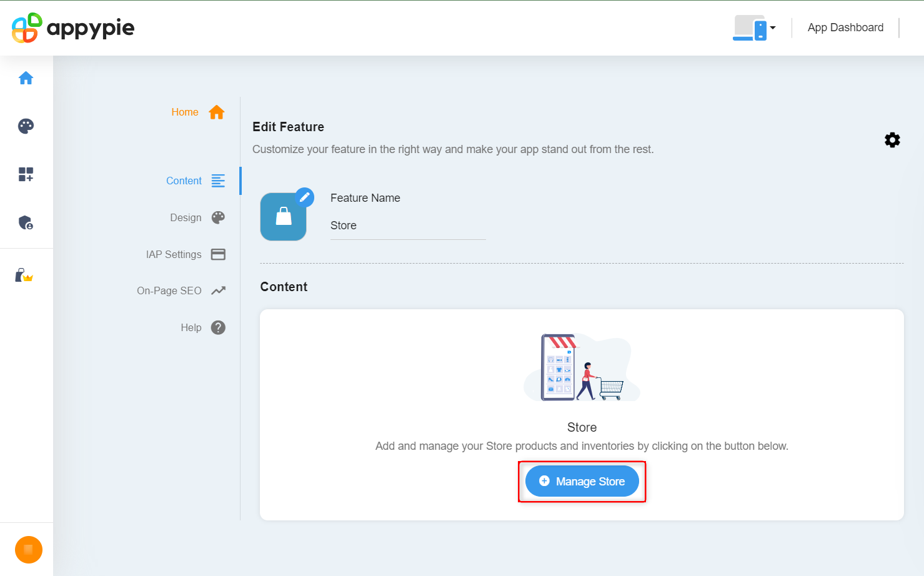Viewport: 924px width, 576px height.
Task: Go back to Home from the feature menu
Action: click(185, 112)
